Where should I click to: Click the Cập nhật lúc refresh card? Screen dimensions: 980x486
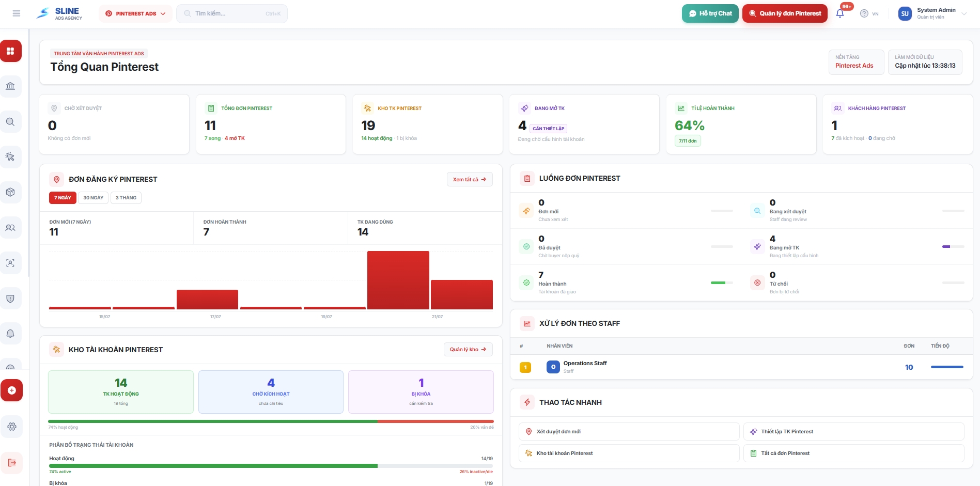(925, 62)
